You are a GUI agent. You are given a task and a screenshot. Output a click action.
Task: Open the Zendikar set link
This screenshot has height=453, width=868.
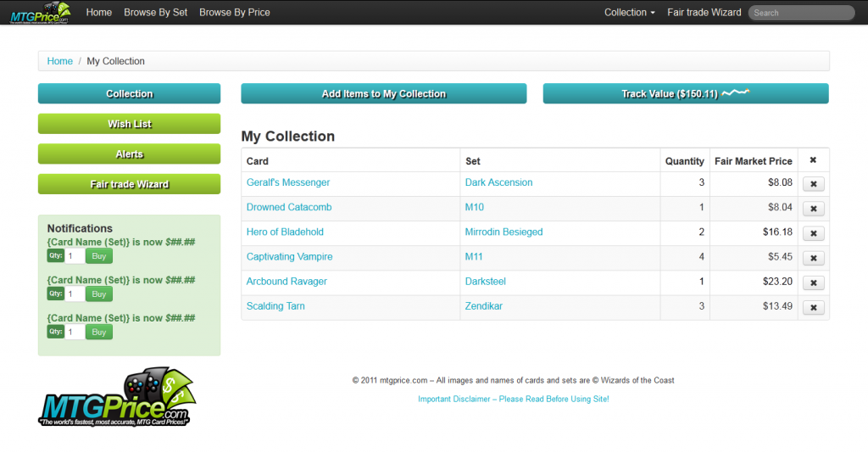point(484,305)
